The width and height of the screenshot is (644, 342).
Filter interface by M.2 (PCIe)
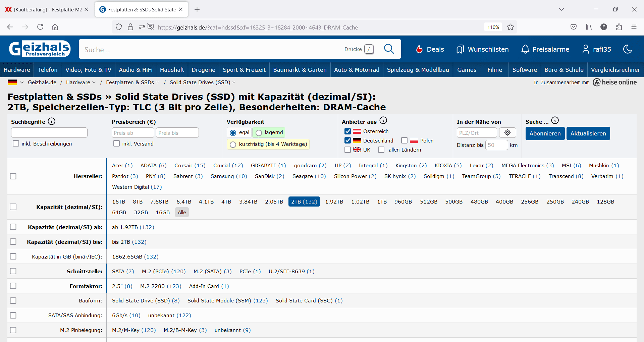pyautogui.click(x=164, y=272)
